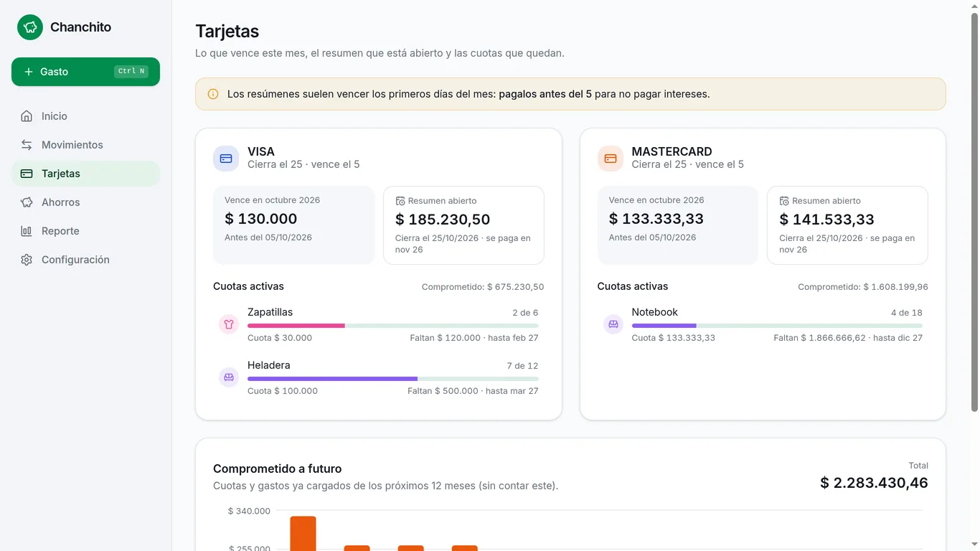This screenshot has width=980, height=551.
Task: Click the Comprometido: $ 1.608.199,96 text
Action: tap(863, 287)
